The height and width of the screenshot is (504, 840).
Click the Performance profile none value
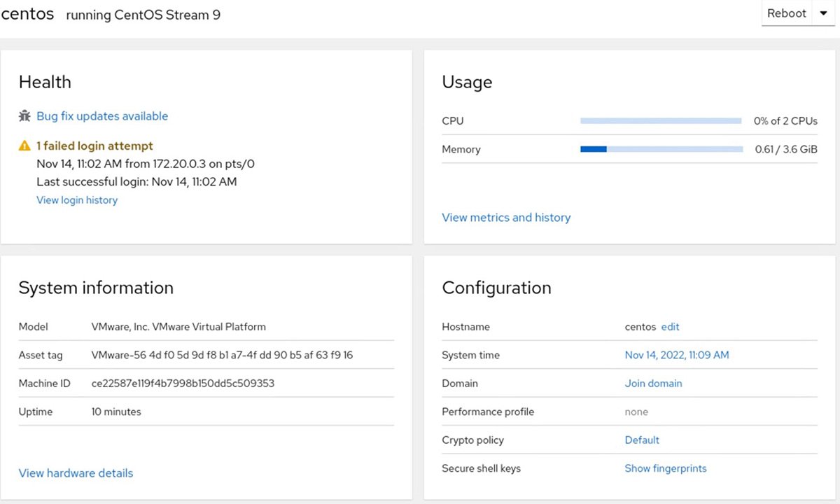coord(636,412)
